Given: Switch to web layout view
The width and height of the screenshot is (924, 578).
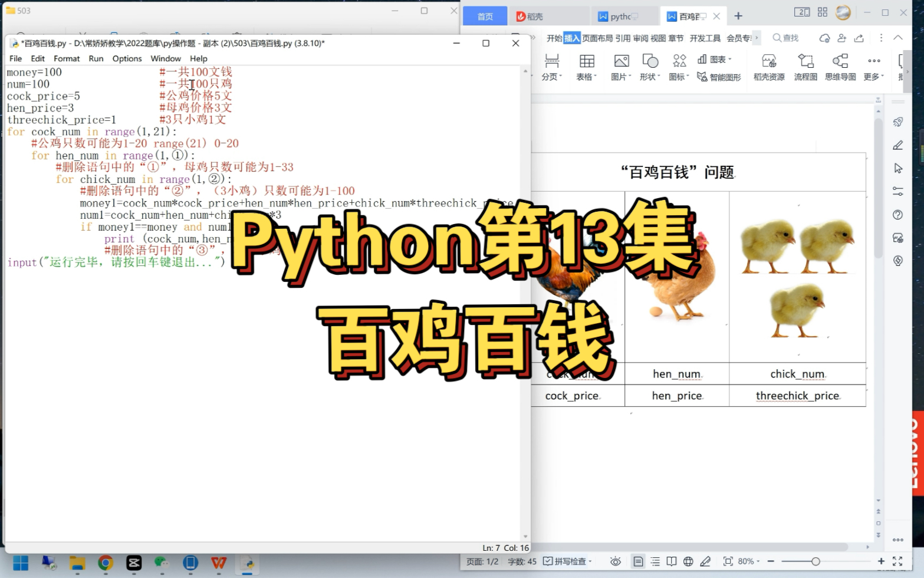Looking at the screenshot, I should (688, 561).
